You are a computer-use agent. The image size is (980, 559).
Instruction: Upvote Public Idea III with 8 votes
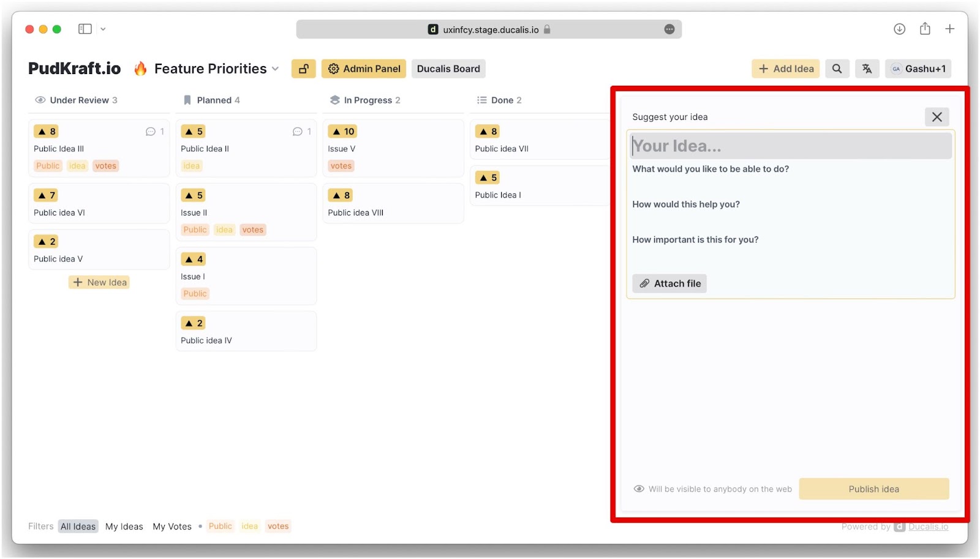47,132
